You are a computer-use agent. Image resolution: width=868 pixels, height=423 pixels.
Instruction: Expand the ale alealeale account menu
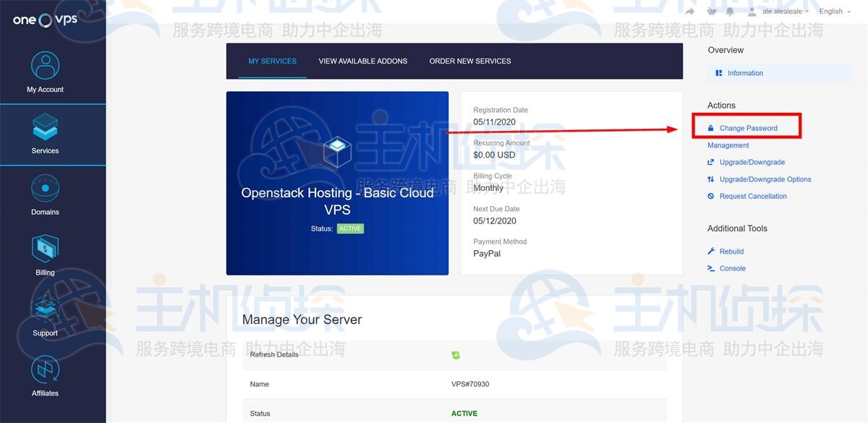pyautogui.click(x=783, y=11)
